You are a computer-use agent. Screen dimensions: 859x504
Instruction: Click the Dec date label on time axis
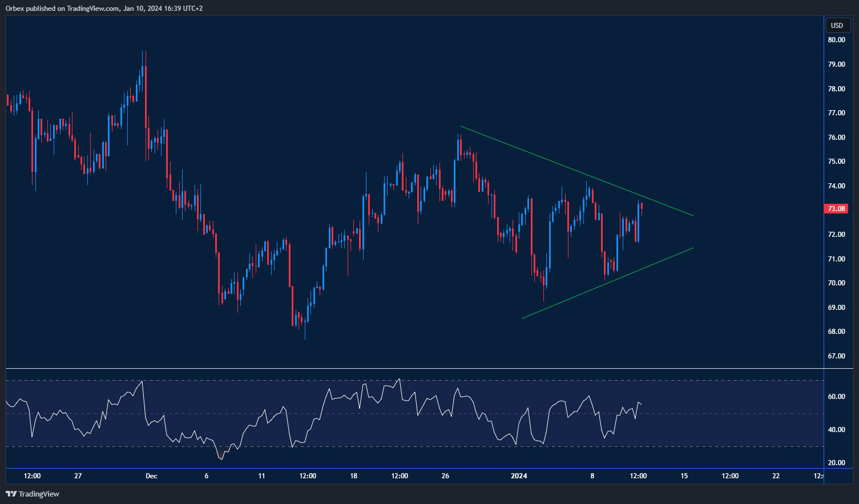point(151,476)
